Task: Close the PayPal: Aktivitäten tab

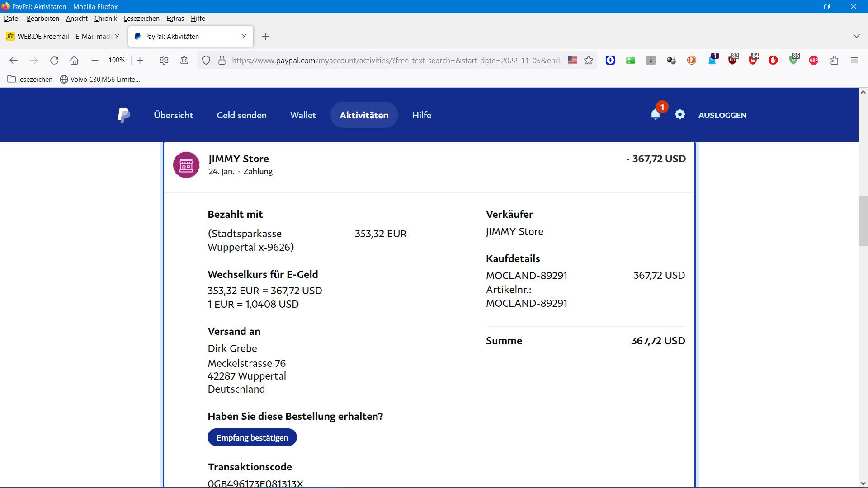Action: [244, 36]
